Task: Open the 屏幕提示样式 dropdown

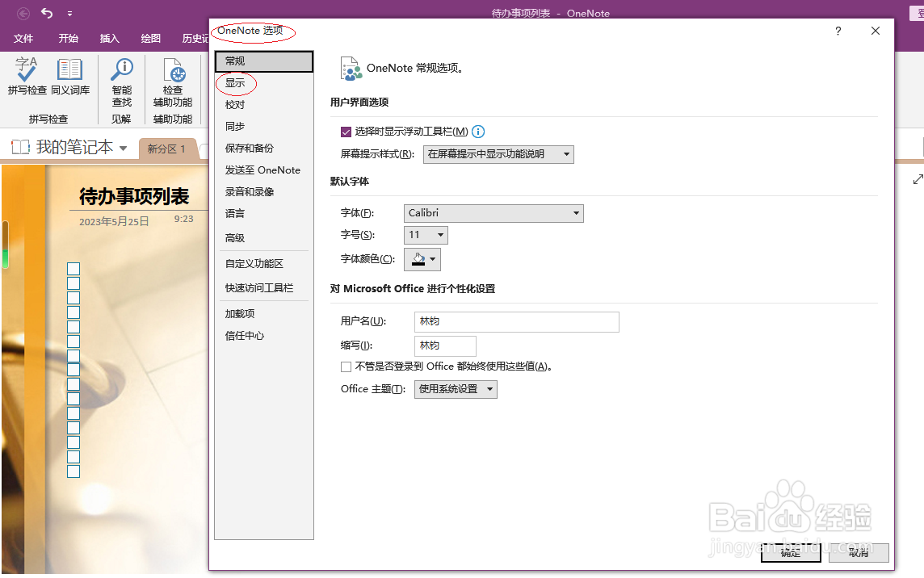Action: coord(498,154)
